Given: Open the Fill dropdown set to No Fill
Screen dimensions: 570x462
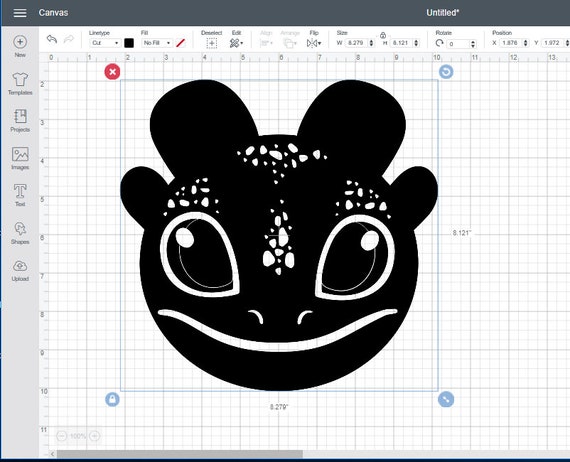Looking at the screenshot, I should [157, 43].
